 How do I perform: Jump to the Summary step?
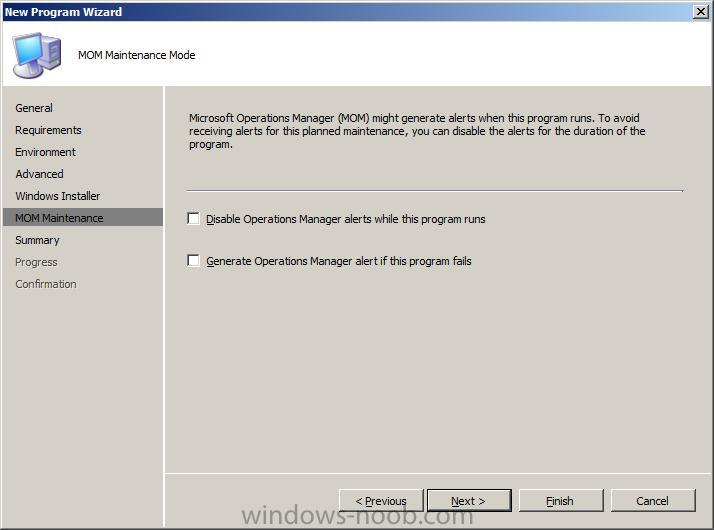tap(37, 240)
